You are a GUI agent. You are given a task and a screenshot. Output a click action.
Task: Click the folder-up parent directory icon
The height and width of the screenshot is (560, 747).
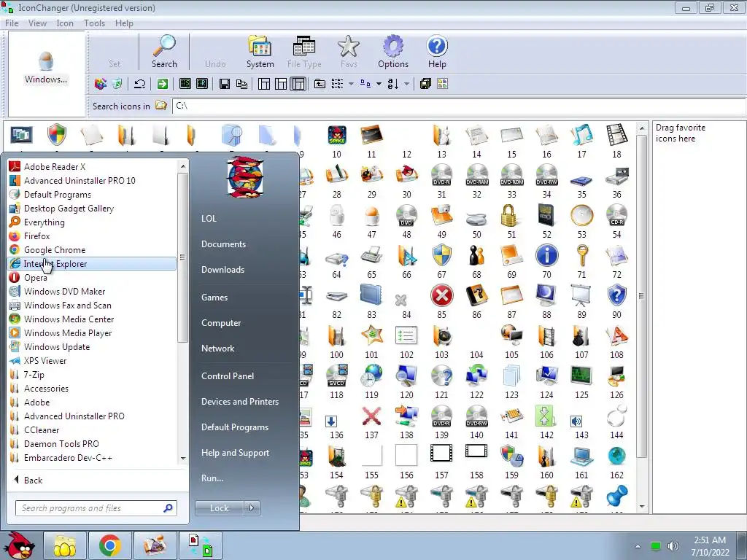(320, 84)
